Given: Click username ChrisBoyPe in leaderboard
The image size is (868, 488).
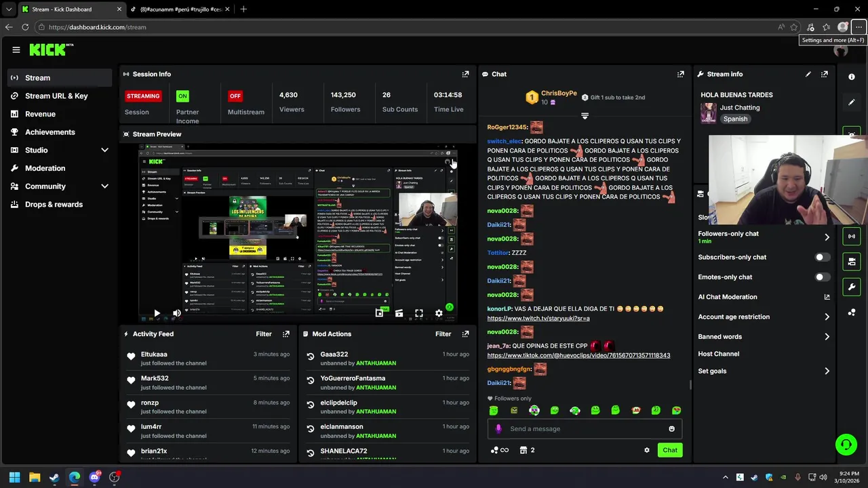Looking at the screenshot, I should 559,94.
